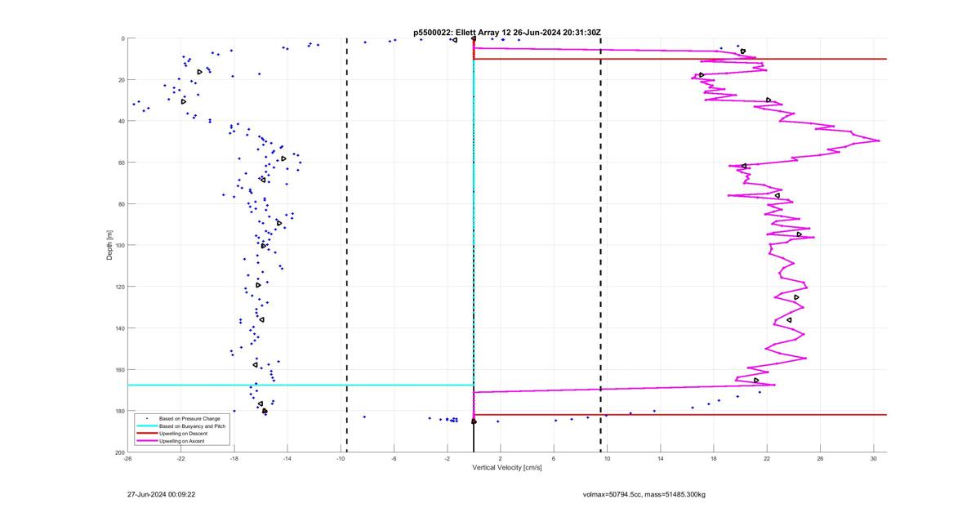Click the left dashed black vertical line
The width and height of the screenshot is (980, 508).
347,245
